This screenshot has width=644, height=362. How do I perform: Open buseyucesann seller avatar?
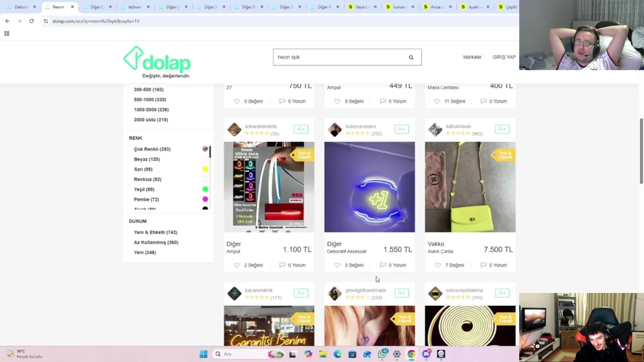(335, 130)
